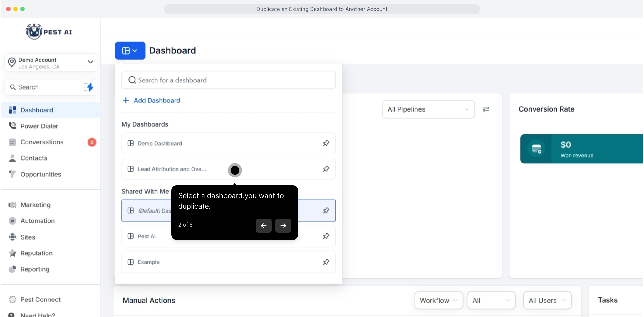This screenshot has height=317, width=644.
Task: Click Add Dashboard link
Action: [x=157, y=100]
